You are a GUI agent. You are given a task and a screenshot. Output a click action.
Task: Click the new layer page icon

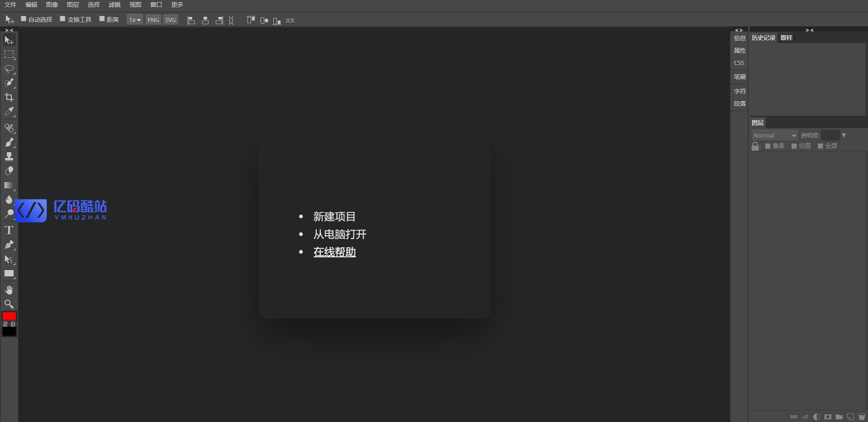pyautogui.click(x=851, y=417)
